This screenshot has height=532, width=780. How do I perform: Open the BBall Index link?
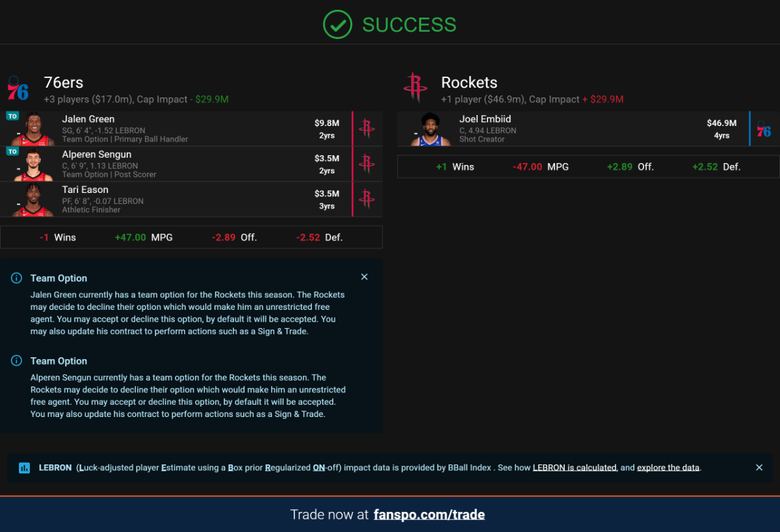tap(470, 468)
